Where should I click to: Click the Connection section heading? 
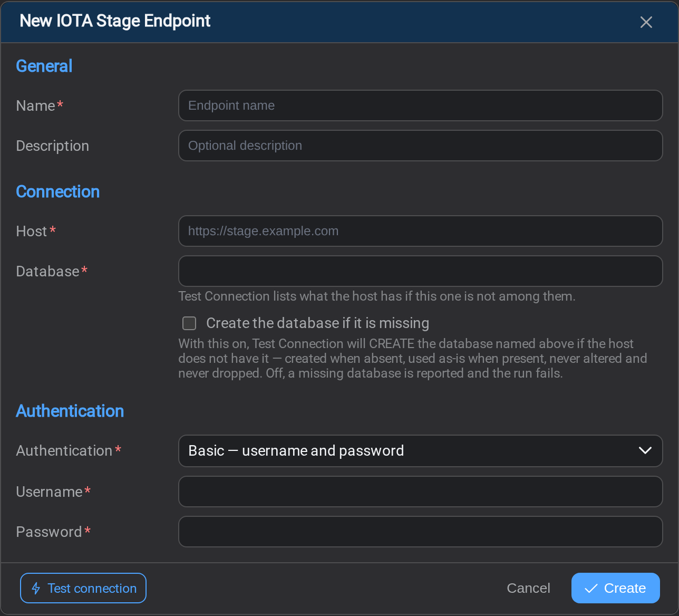click(x=58, y=191)
